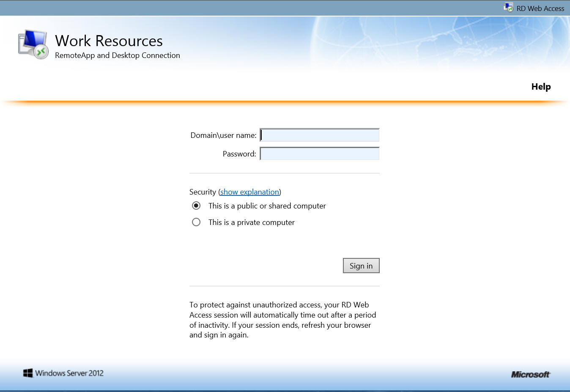Click the Microsoft logo at bottom right

click(530, 374)
